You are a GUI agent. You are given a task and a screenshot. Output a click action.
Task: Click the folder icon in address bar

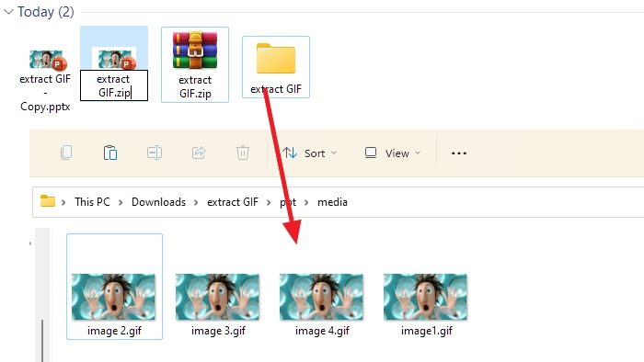pyautogui.click(x=48, y=201)
